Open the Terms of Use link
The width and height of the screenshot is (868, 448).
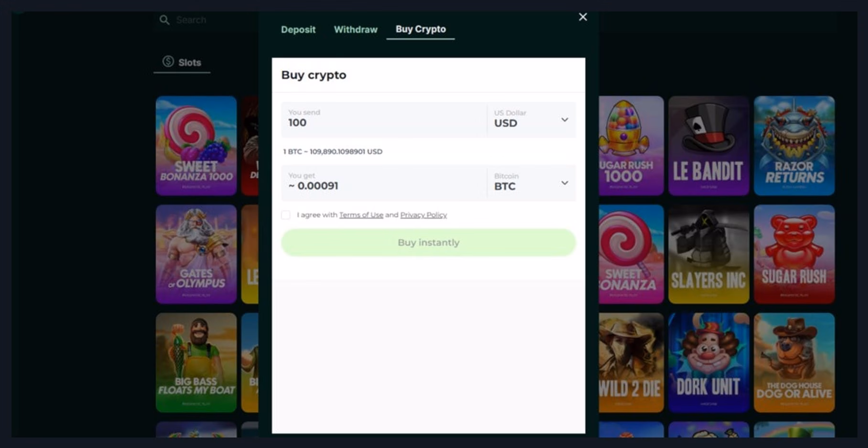(x=361, y=215)
